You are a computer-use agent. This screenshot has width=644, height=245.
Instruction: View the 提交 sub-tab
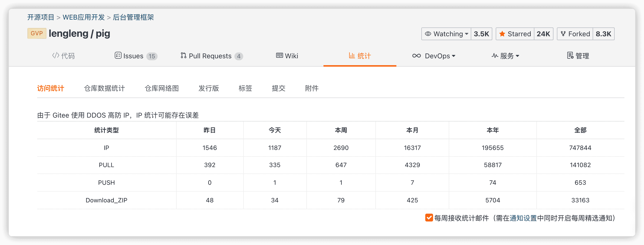pyautogui.click(x=279, y=88)
